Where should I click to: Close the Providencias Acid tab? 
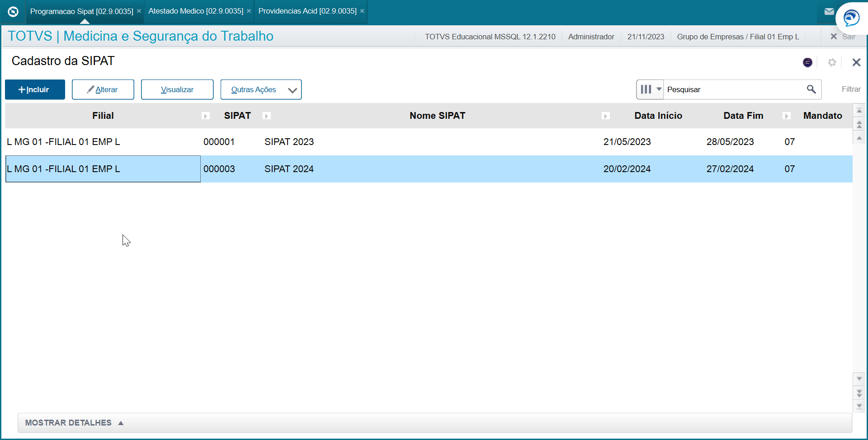click(362, 11)
